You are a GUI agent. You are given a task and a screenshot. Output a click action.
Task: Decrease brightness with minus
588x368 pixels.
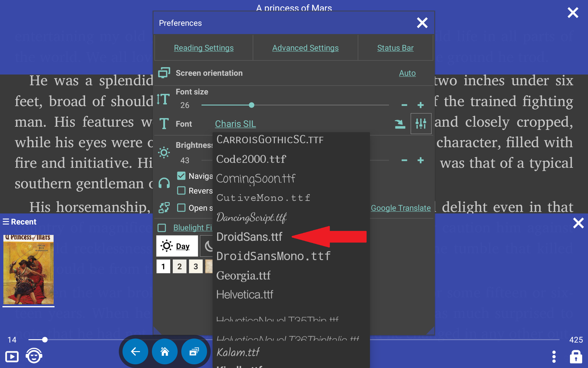pyautogui.click(x=404, y=160)
